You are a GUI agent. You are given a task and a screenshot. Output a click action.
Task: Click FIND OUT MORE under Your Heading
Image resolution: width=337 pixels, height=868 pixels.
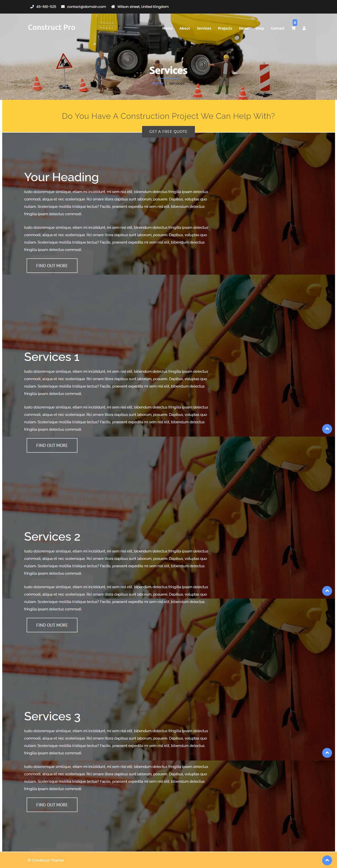(52, 266)
